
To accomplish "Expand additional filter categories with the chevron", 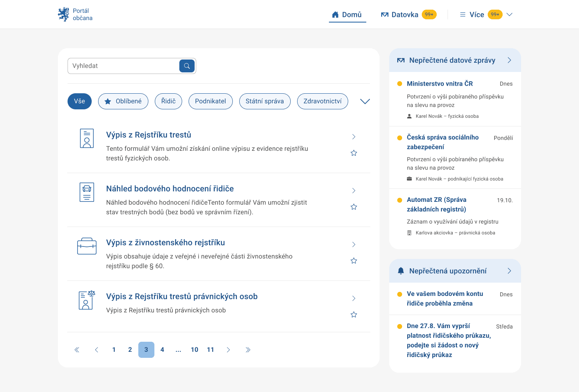I will pos(365,101).
